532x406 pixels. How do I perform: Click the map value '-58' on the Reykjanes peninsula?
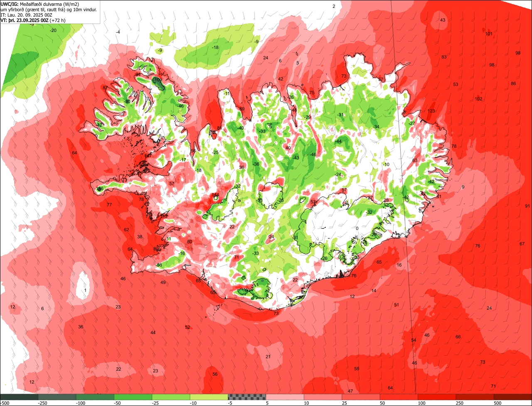159,265
